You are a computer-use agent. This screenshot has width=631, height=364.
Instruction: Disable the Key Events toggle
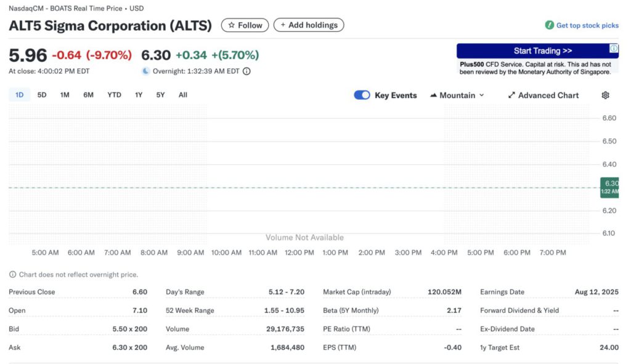coord(362,95)
